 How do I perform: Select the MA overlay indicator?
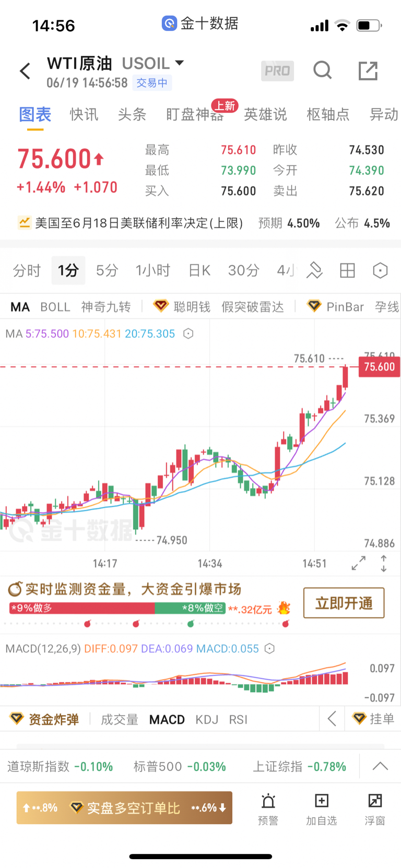20,307
